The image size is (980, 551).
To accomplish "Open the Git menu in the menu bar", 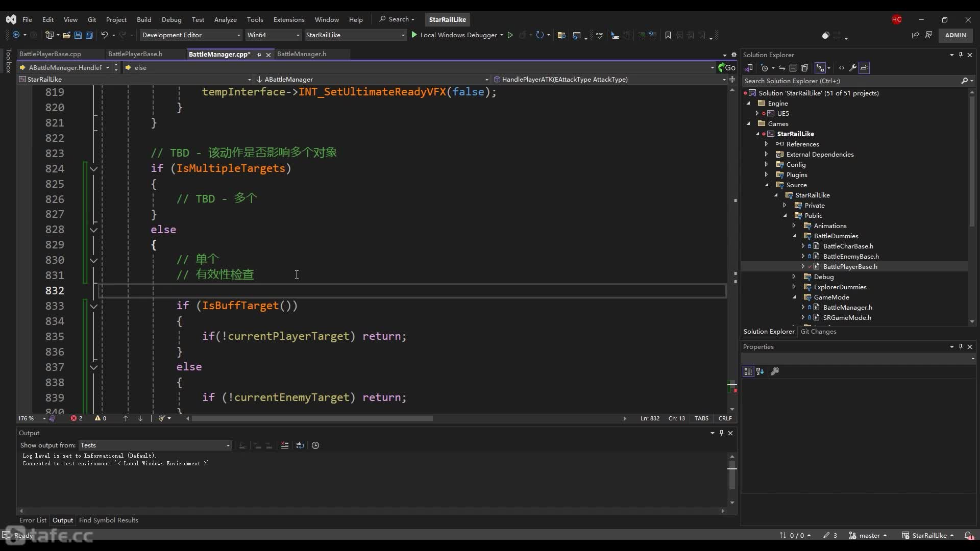I will (91, 19).
